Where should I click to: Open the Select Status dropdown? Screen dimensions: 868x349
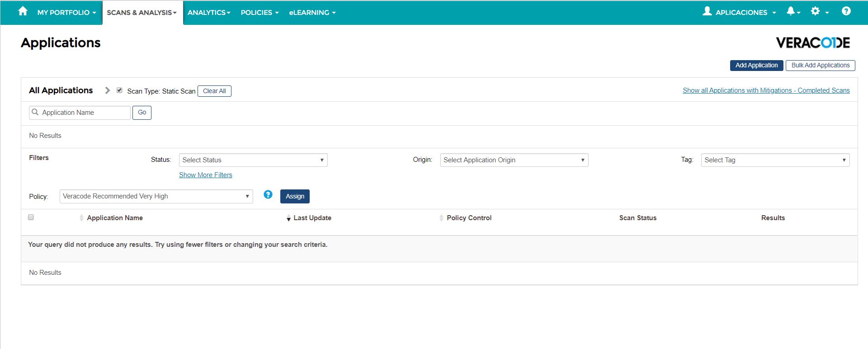(x=253, y=160)
